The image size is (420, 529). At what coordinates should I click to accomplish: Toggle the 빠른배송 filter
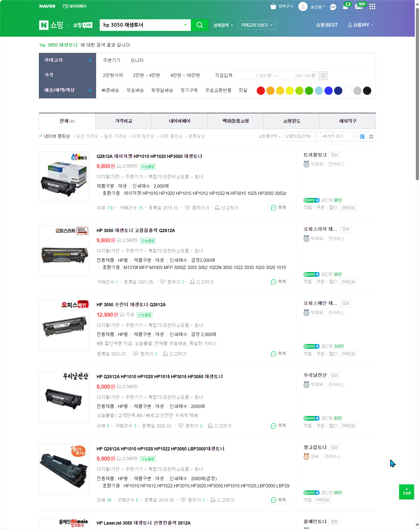[x=110, y=90]
